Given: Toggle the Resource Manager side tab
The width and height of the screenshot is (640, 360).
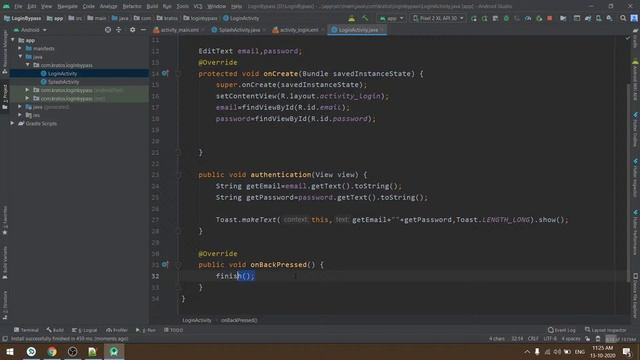Looking at the screenshot, I should click(x=5, y=52).
